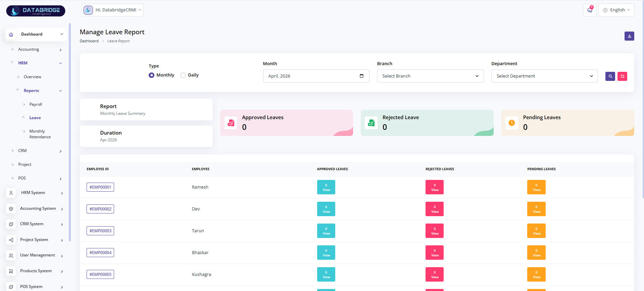This screenshot has width=644, height=291.
Task: Open the Select Department dropdown
Action: pyautogui.click(x=544, y=76)
